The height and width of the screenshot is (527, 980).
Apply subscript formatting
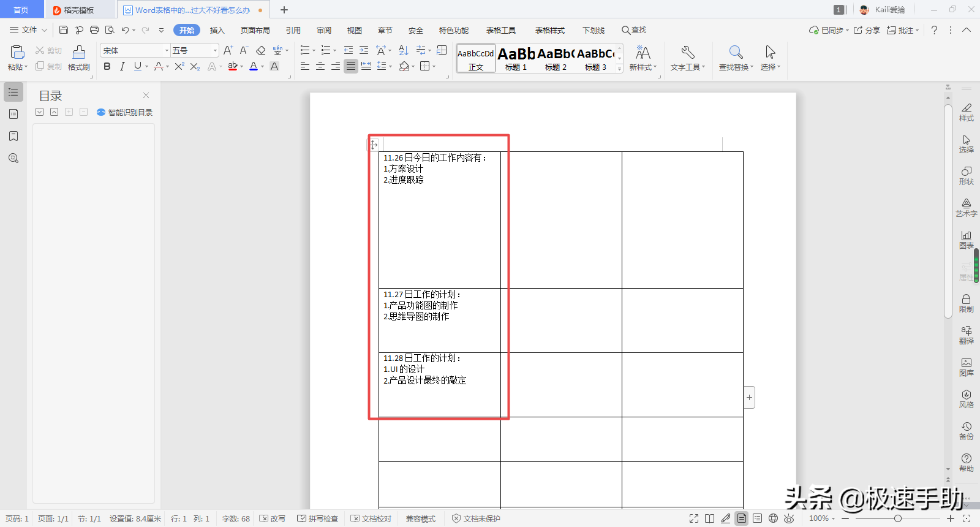(195, 66)
